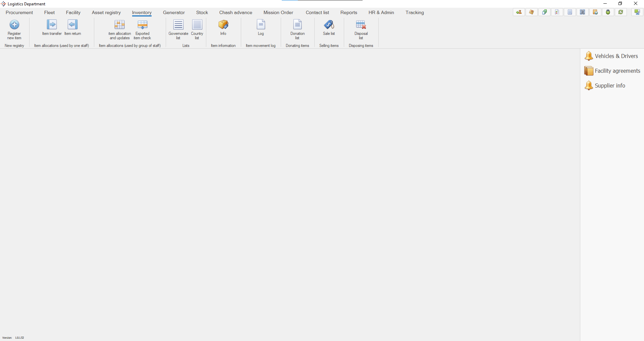Open the Donation list
Image resolution: width=644 pixels, height=341 pixels.
pos(298,25)
